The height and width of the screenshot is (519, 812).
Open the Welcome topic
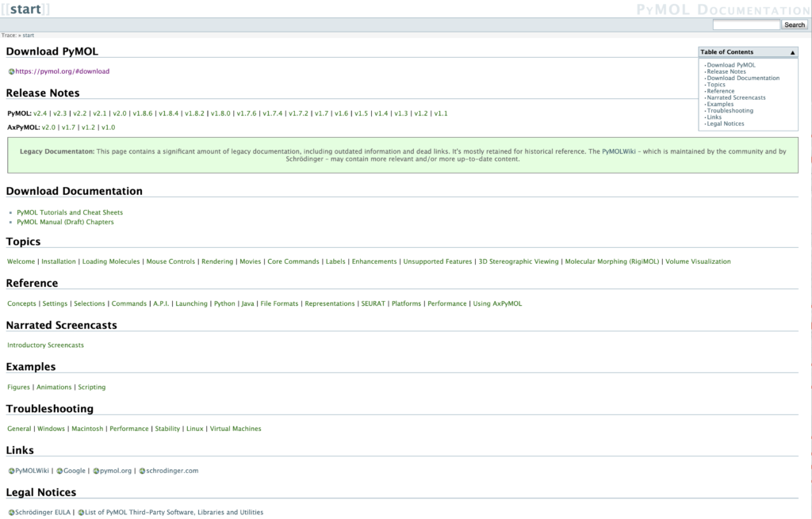pyautogui.click(x=21, y=261)
